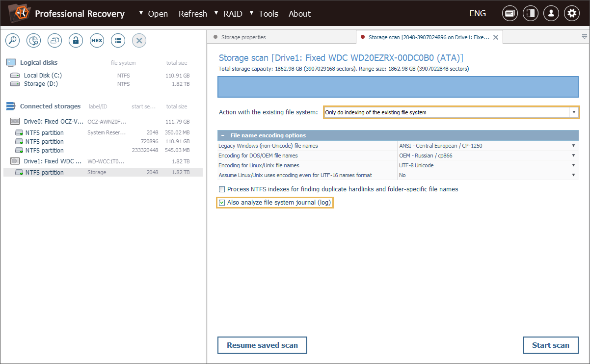The height and width of the screenshot is (364, 590).
Task: Select the NTFS partition labeled Storage
Action: pyautogui.click(x=103, y=172)
